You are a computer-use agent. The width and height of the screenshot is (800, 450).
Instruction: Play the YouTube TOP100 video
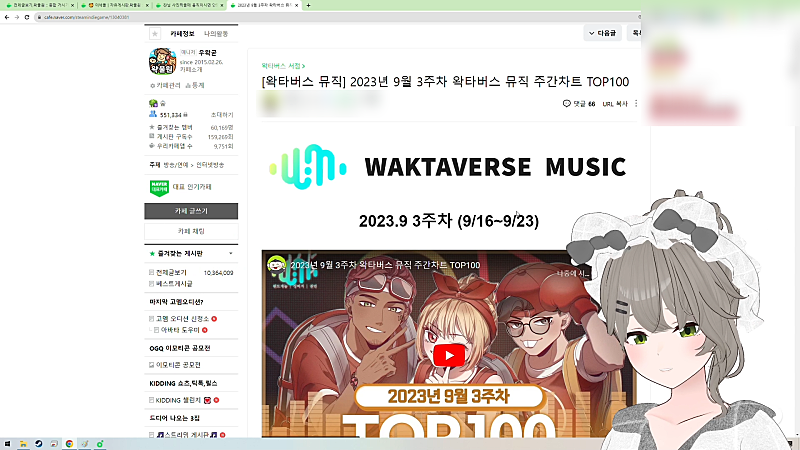449,356
